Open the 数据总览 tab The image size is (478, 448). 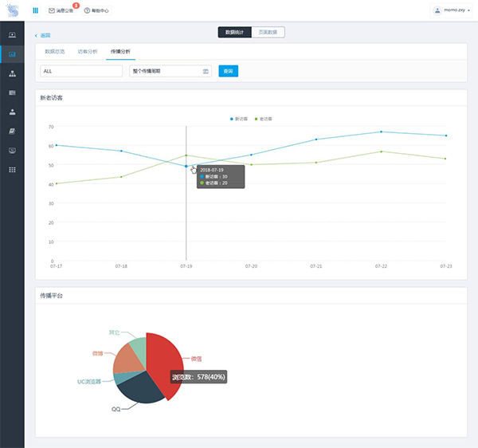click(55, 52)
